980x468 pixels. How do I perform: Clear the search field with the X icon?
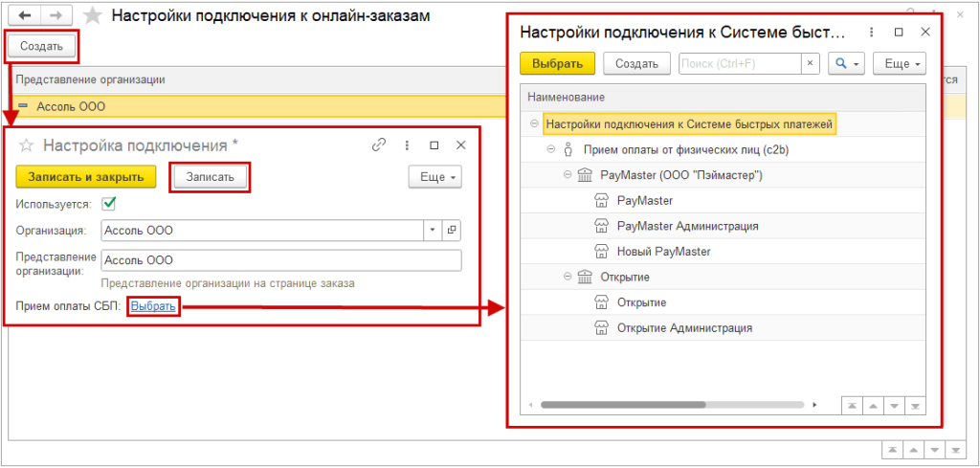point(811,63)
